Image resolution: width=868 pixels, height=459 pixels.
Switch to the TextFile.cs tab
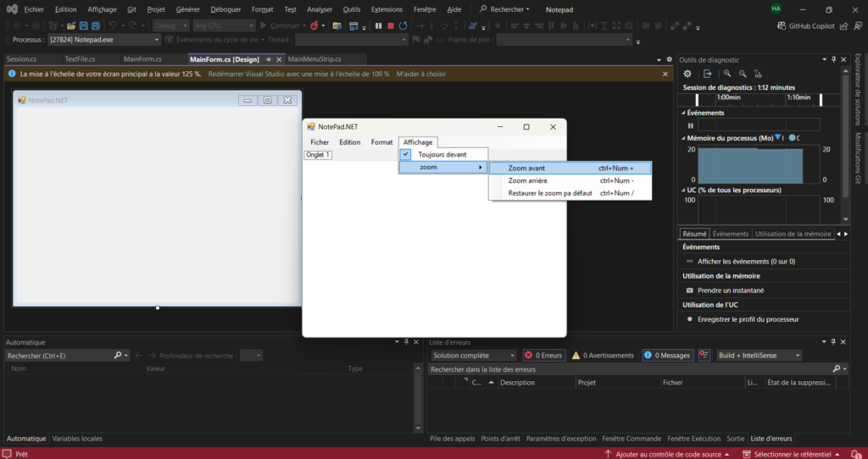[80, 59]
